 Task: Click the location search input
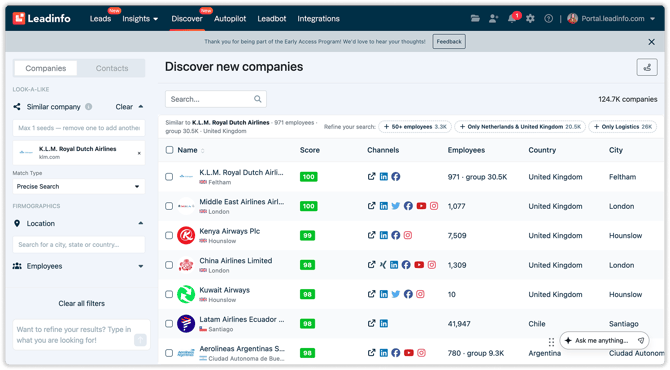pos(79,244)
